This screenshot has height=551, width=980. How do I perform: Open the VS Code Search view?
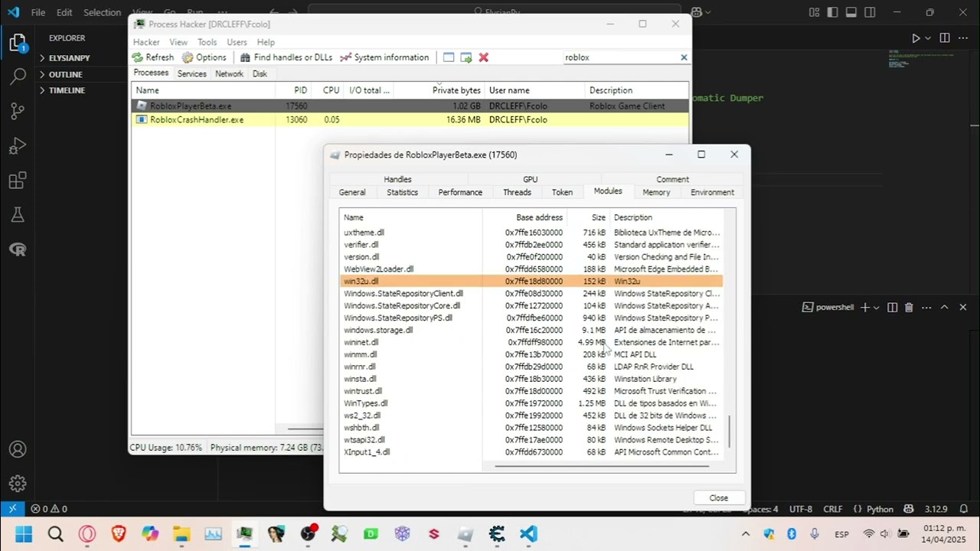(x=18, y=77)
